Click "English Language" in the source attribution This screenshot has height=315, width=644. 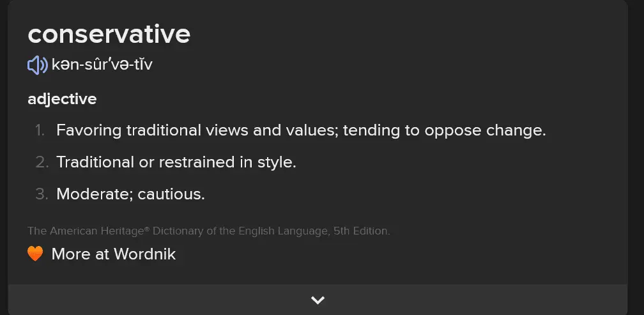pos(280,231)
